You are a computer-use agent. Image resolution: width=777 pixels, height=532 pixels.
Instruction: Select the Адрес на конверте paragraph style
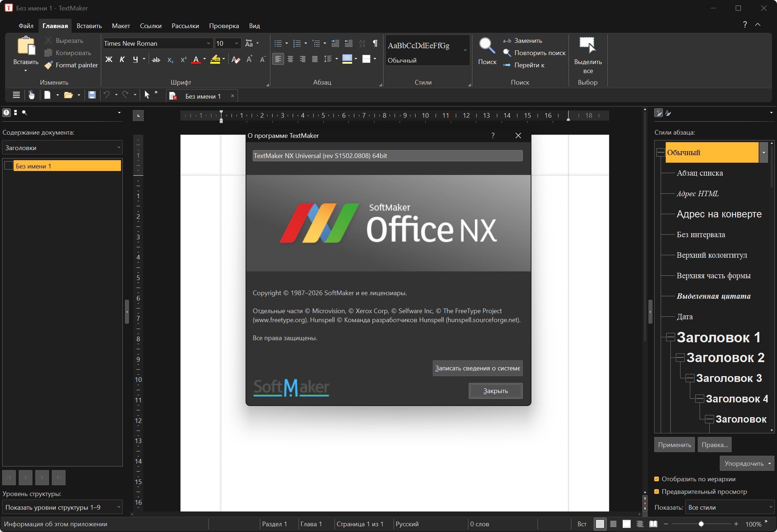pos(719,214)
